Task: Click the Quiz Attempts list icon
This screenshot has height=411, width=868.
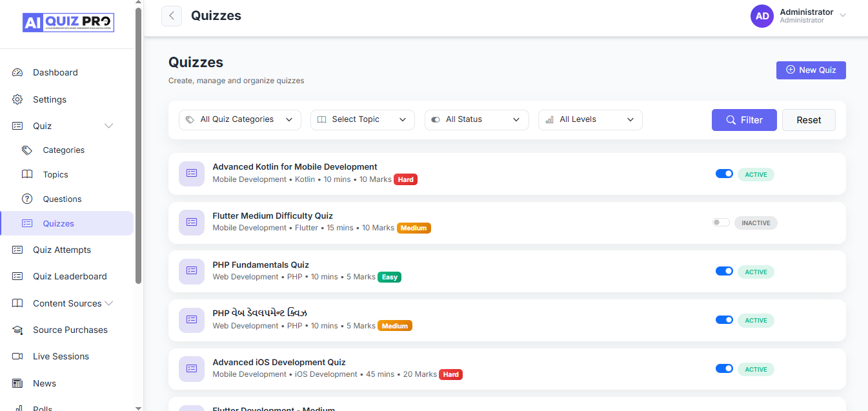Action: (x=17, y=250)
